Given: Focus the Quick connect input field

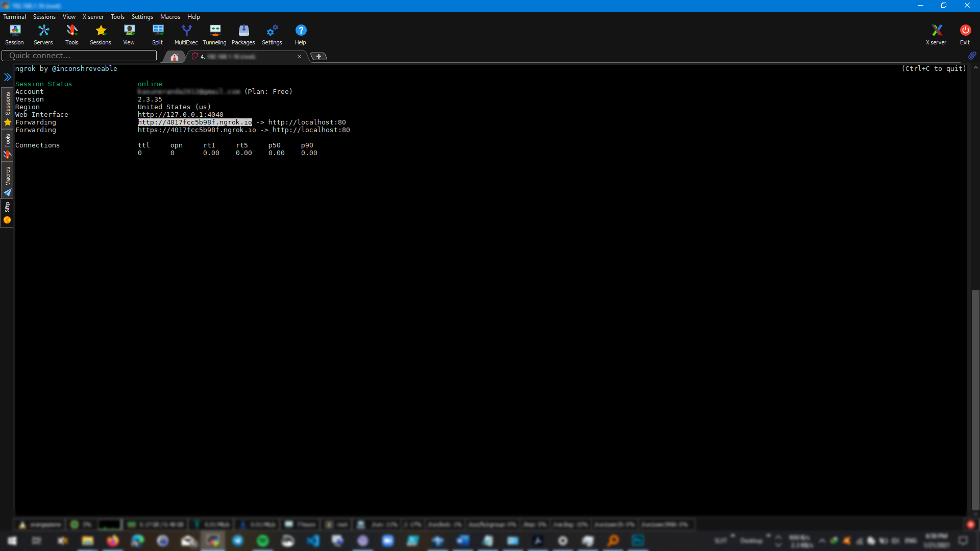Looking at the screenshot, I should click(79, 56).
